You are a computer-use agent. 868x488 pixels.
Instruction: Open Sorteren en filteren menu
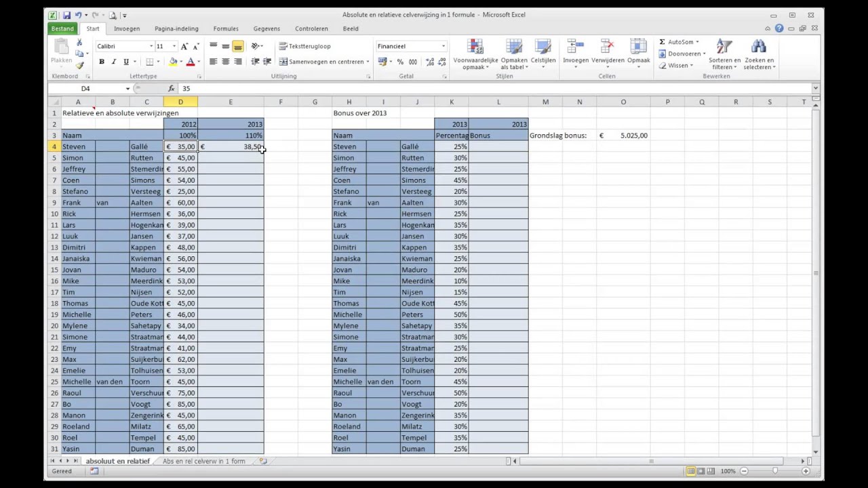(x=724, y=55)
